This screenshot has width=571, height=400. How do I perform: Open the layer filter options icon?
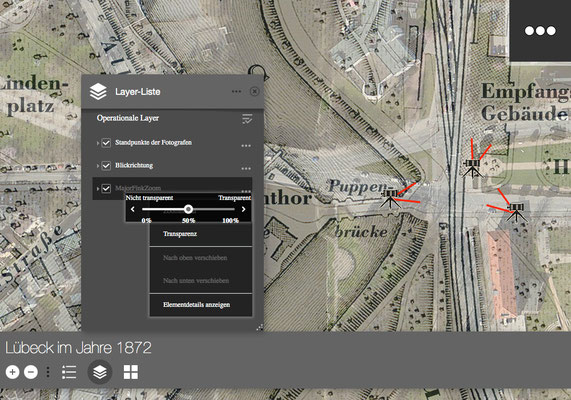click(x=247, y=119)
